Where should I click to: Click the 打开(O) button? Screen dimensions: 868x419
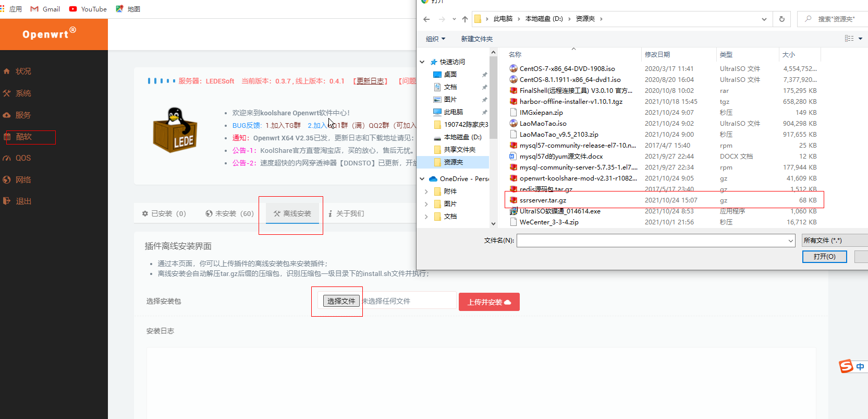click(x=824, y=257)
